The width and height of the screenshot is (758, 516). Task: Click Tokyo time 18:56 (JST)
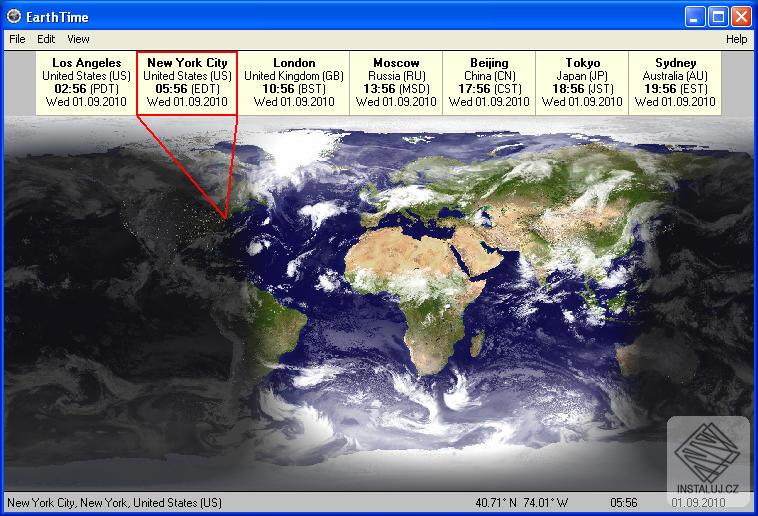pos(582,89)
